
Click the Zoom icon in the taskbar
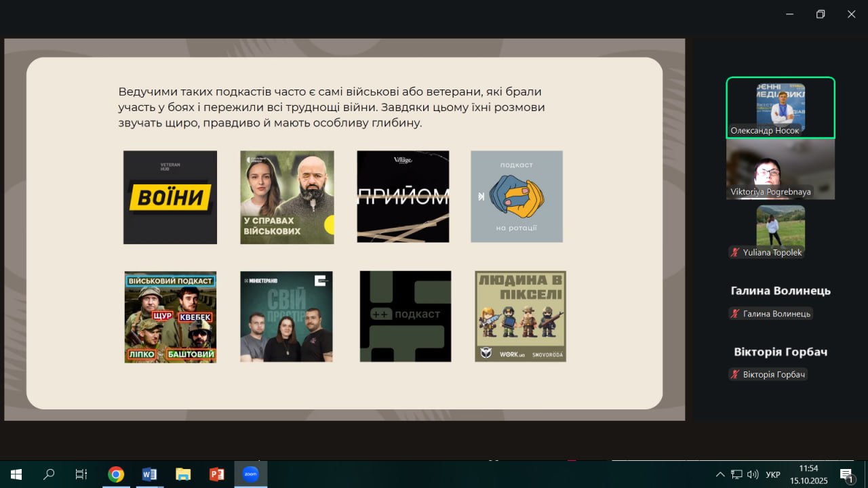[250, 474]
